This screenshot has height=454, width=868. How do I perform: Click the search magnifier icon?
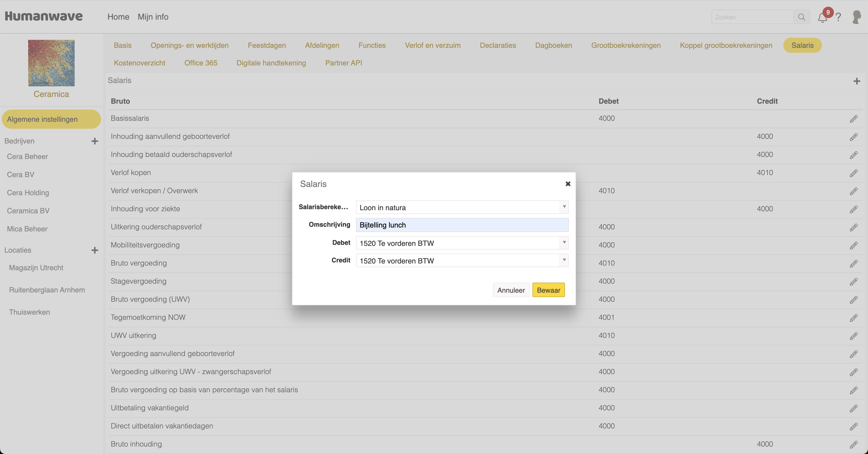802,17
